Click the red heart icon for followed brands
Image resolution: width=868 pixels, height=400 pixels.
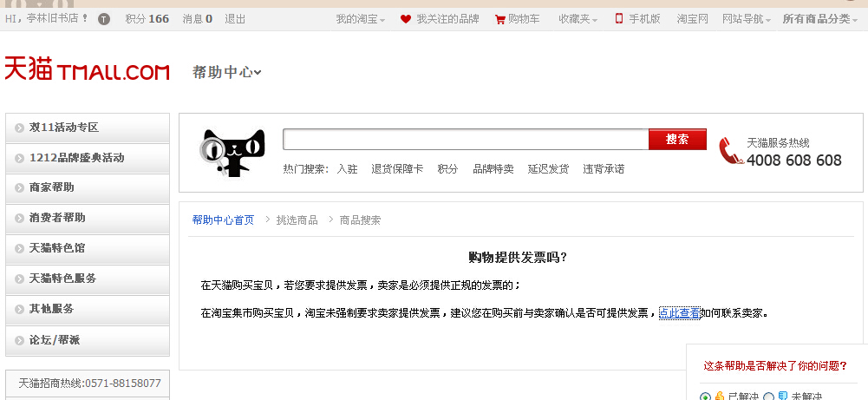[406, 19]
